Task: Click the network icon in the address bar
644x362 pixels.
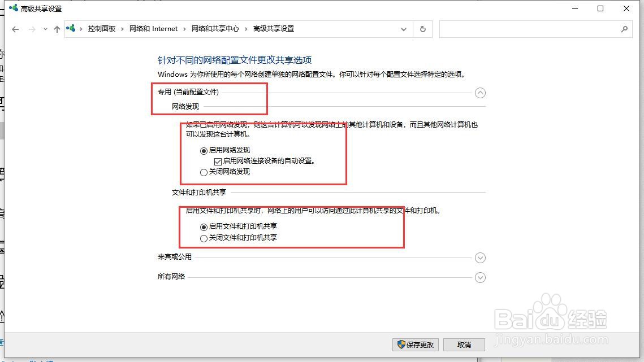Action: pyautogui.click(x=71, y=28)
